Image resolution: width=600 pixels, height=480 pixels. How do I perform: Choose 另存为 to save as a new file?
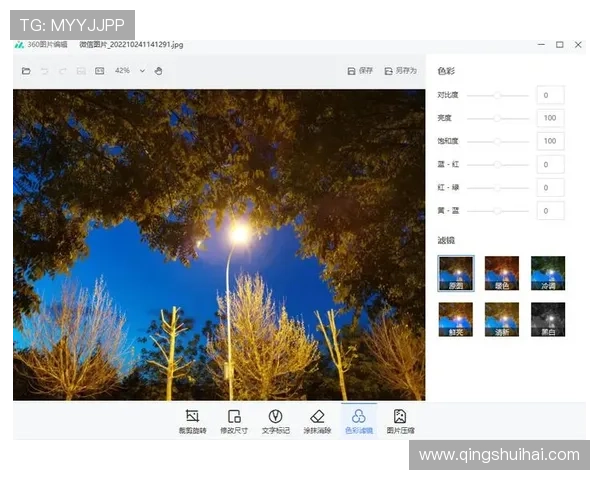click(x=401, y=71)
